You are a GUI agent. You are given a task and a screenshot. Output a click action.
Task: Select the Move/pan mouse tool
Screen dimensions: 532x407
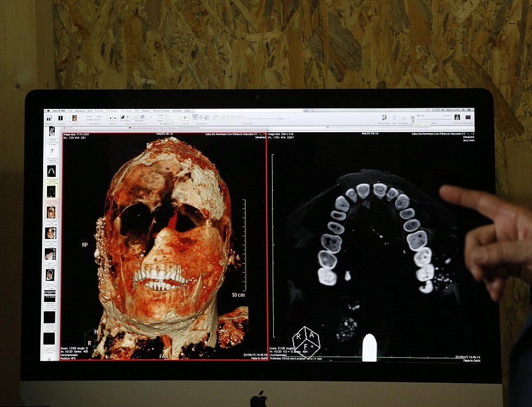point(127,117)
